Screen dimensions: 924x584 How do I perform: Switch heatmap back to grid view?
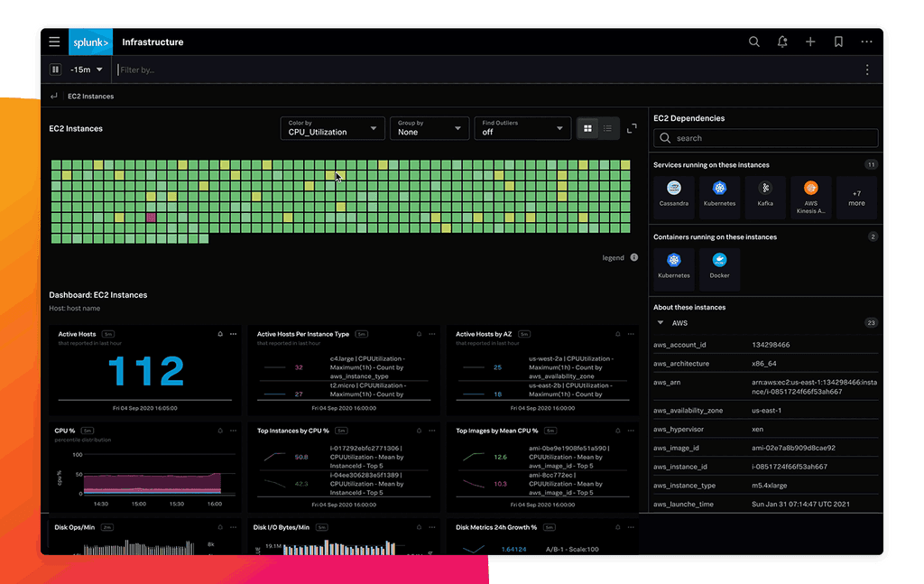point(587,128)
